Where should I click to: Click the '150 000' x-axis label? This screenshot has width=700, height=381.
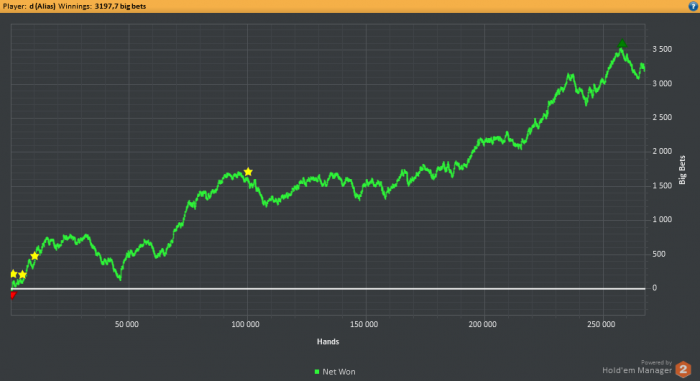364,324
